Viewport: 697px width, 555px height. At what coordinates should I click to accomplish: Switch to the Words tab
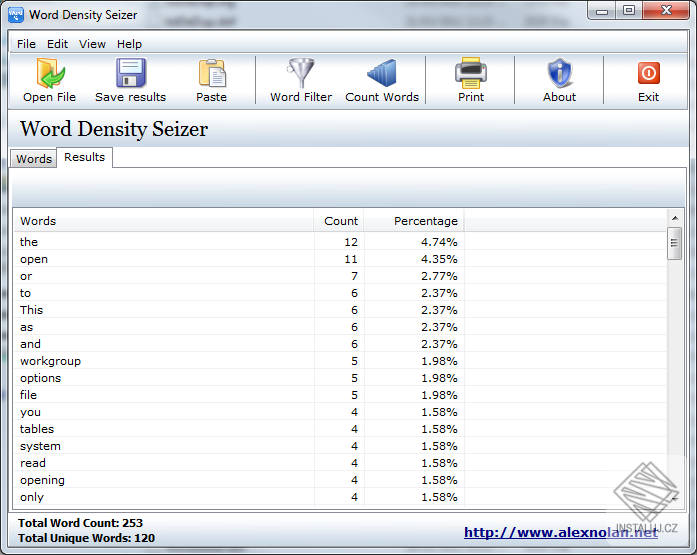coord(34,159)
